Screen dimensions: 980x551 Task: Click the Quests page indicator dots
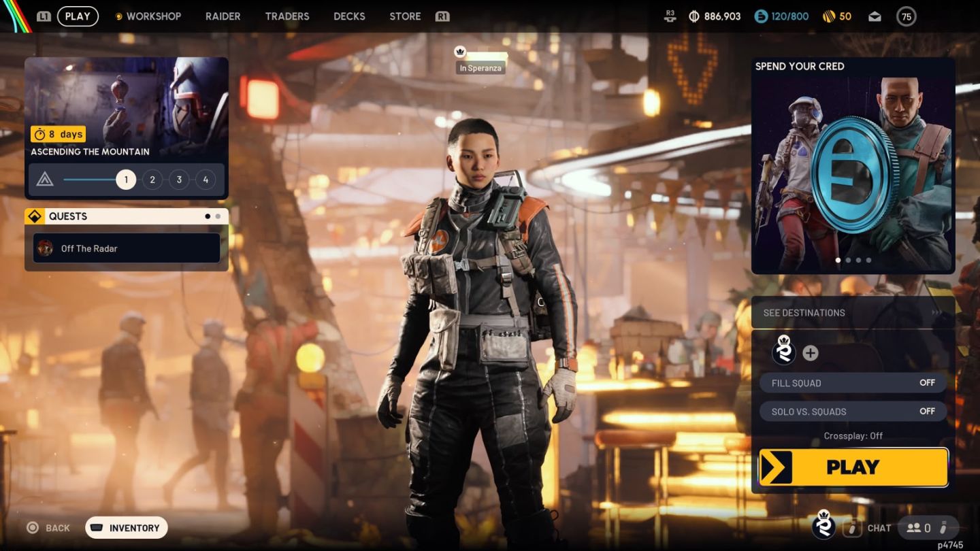click(212, 216)
